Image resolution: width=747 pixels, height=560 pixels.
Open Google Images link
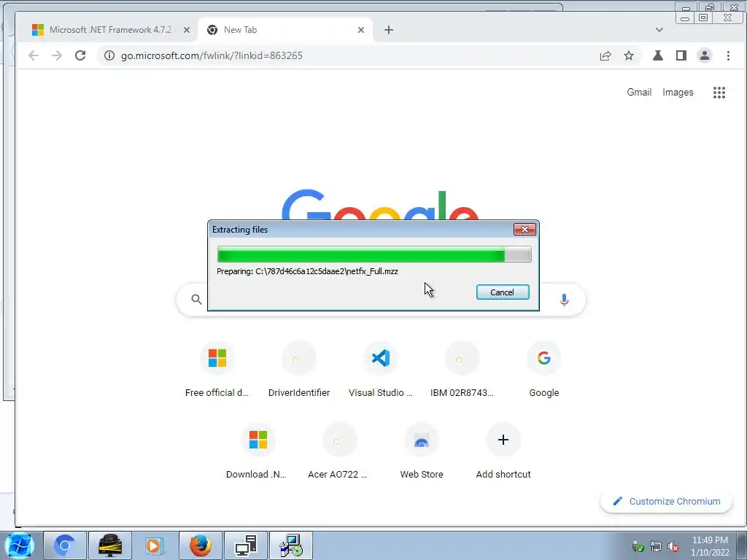click(678, 93)
